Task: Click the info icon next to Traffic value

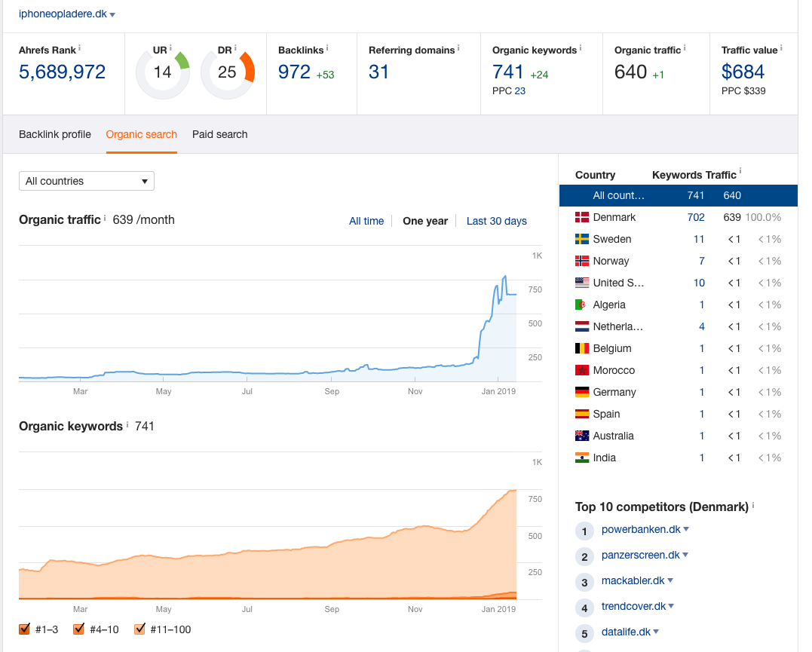Action: click(x=781, y=48)
